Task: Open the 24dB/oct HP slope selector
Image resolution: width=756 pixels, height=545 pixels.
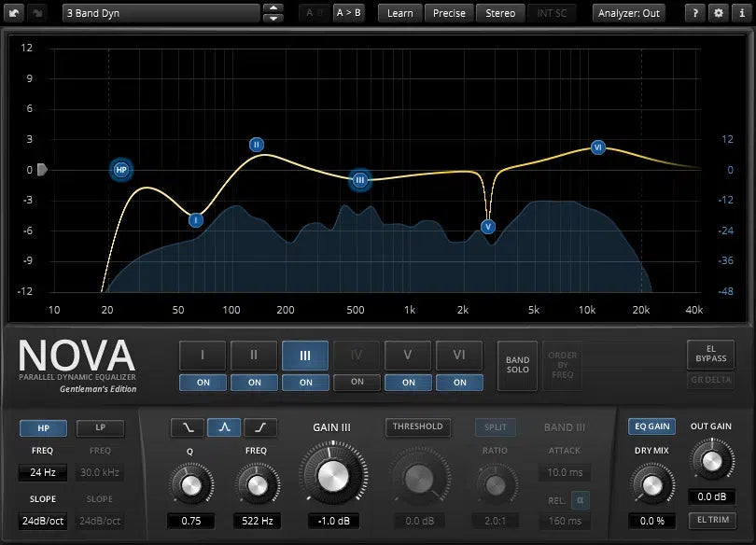Action: pos(42,521)
